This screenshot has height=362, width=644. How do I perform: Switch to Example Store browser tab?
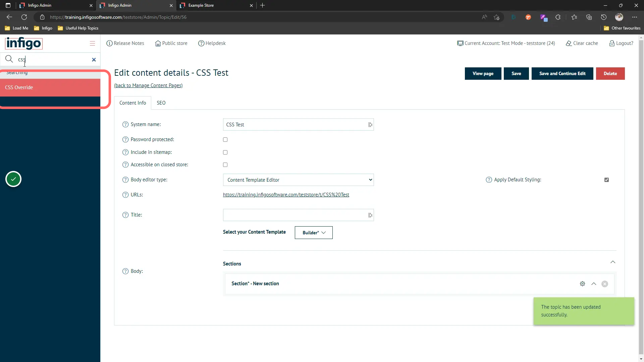coord(216,5)
